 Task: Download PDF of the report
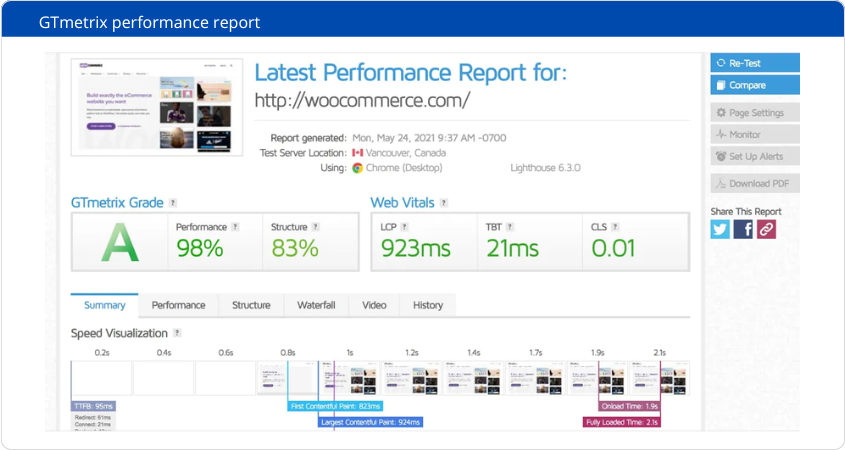click(x=754, y=184)
